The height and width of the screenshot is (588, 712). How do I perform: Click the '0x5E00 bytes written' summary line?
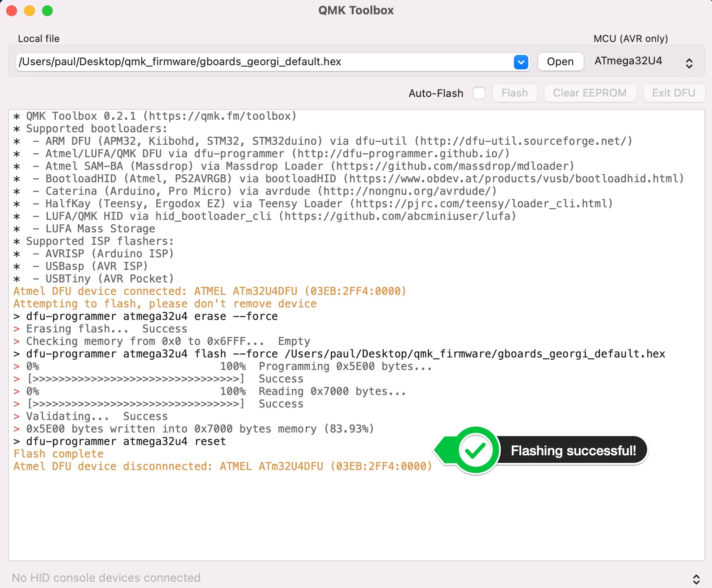pos(194,429)
